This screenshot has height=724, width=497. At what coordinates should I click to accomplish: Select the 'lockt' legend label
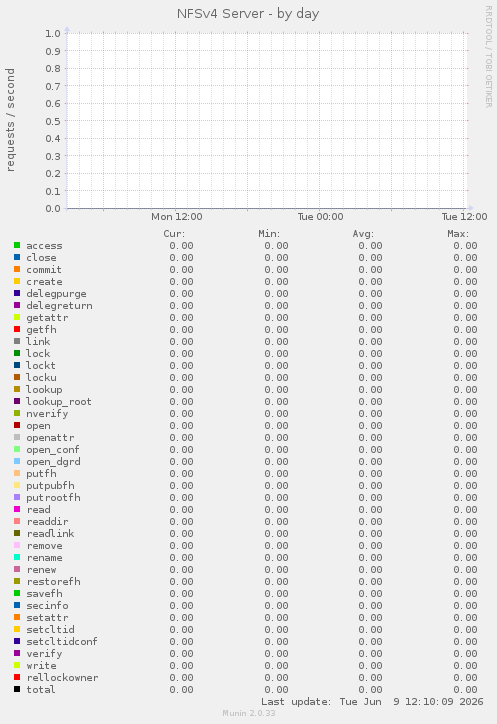click(41, 366)
